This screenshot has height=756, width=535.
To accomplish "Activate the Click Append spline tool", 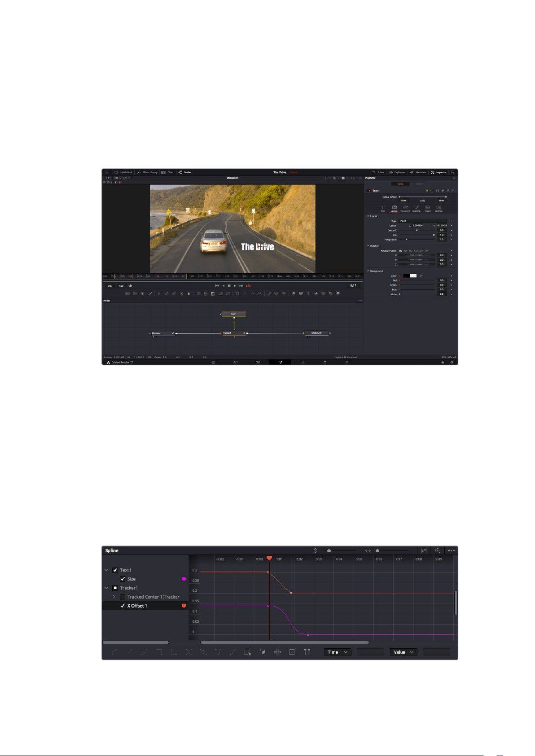I will click(263, 652).
